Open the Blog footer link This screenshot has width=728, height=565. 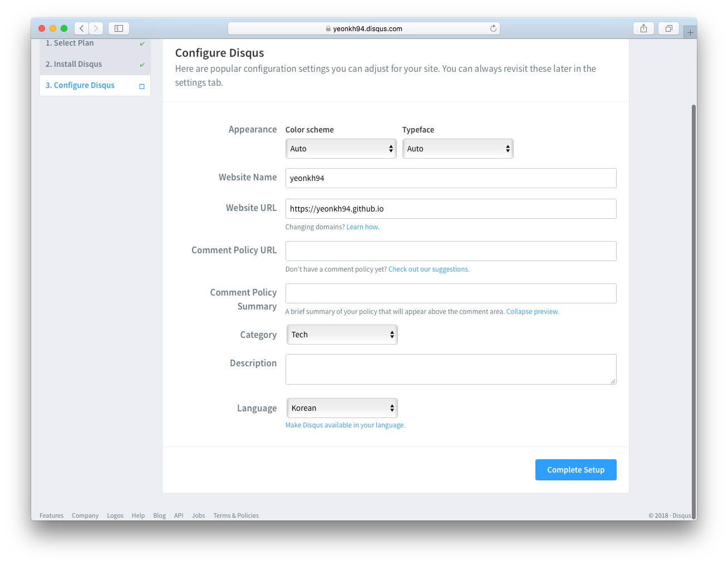click(x=160, y=515)
